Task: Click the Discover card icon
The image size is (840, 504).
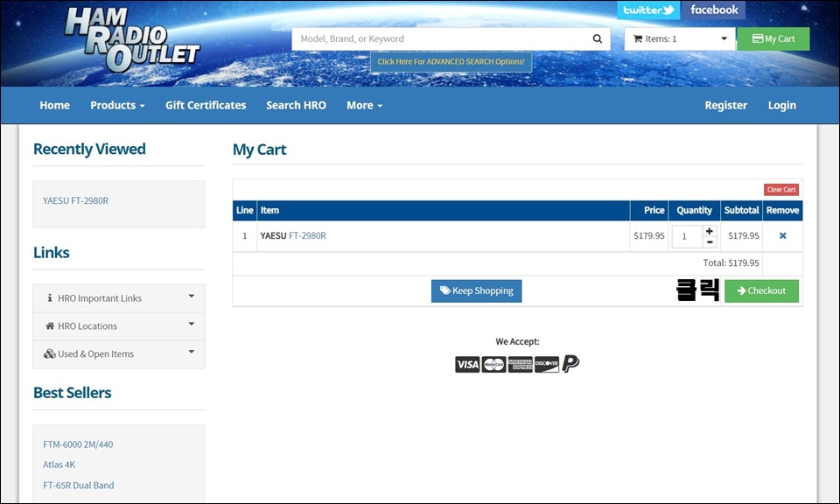Action: click(546, 364)
